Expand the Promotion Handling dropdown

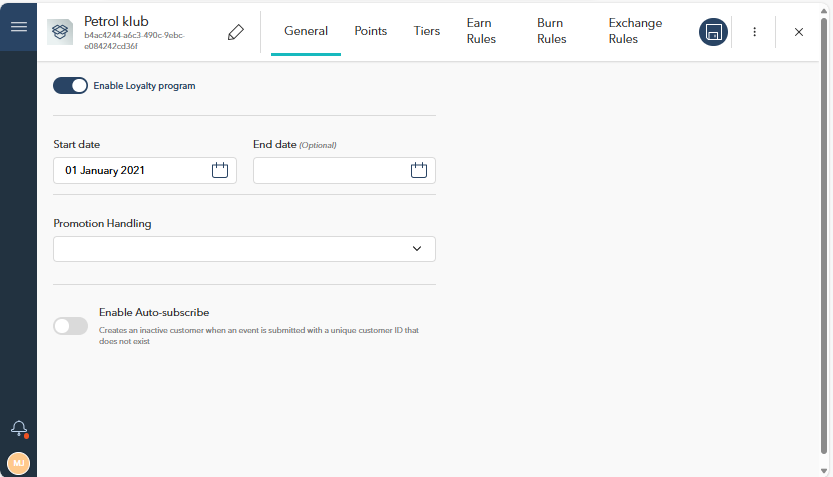[244, 249]
